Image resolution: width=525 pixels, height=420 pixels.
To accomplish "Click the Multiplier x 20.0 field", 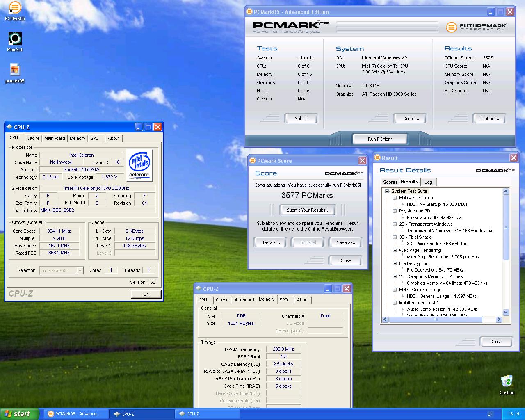I will click(x=59, y=238).
